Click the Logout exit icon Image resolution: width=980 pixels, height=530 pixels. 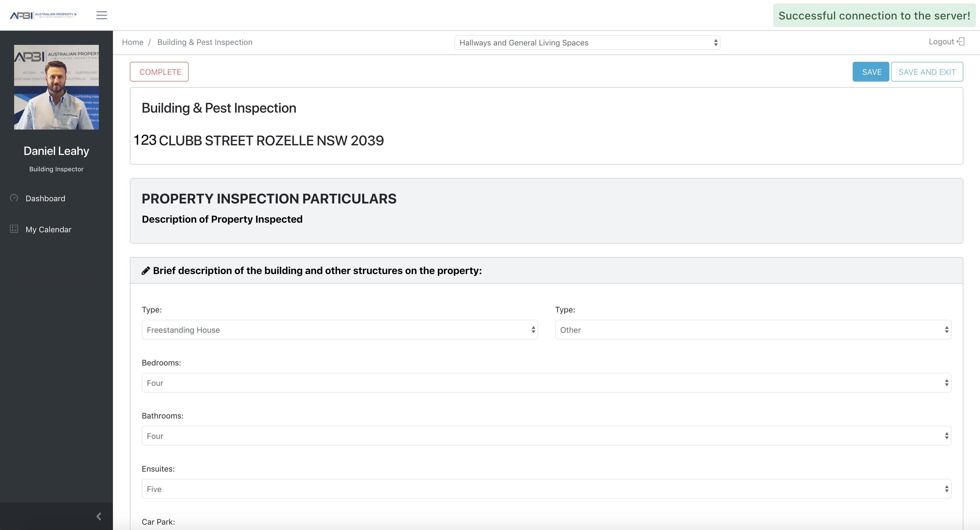tap(961, 41)
